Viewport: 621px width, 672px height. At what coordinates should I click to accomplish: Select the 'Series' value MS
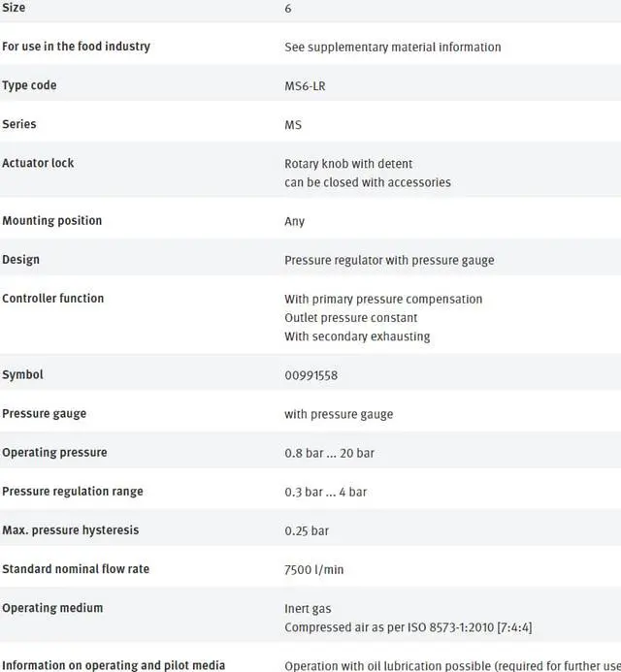(293, 125)
